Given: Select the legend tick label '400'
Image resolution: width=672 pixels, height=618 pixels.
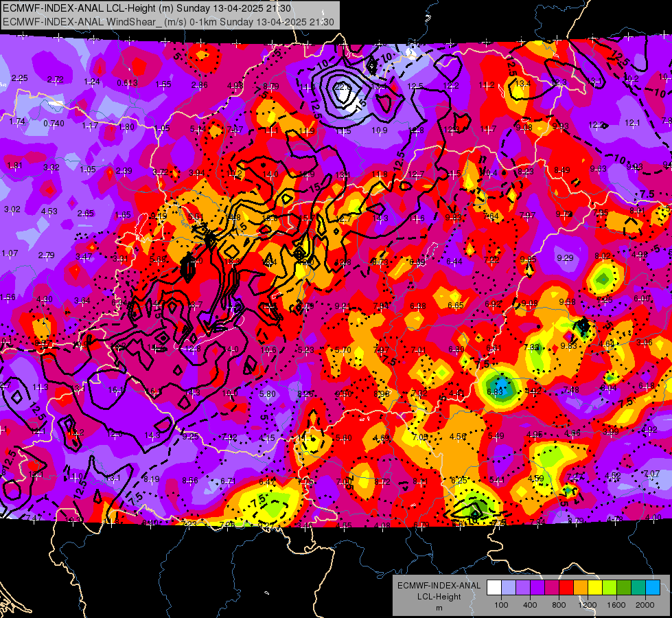Looking at the screenshot, I should click(x=530, y=605).
